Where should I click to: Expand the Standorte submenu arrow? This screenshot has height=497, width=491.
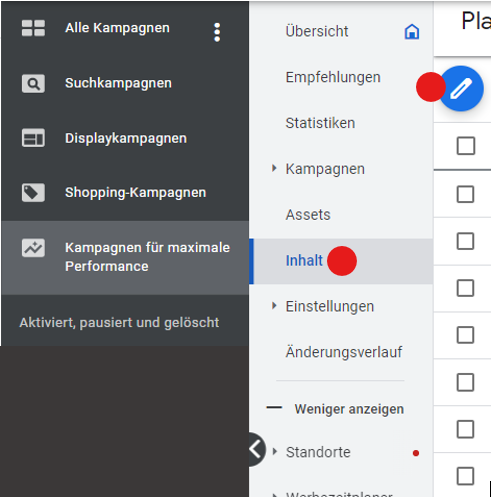point(274,452)
